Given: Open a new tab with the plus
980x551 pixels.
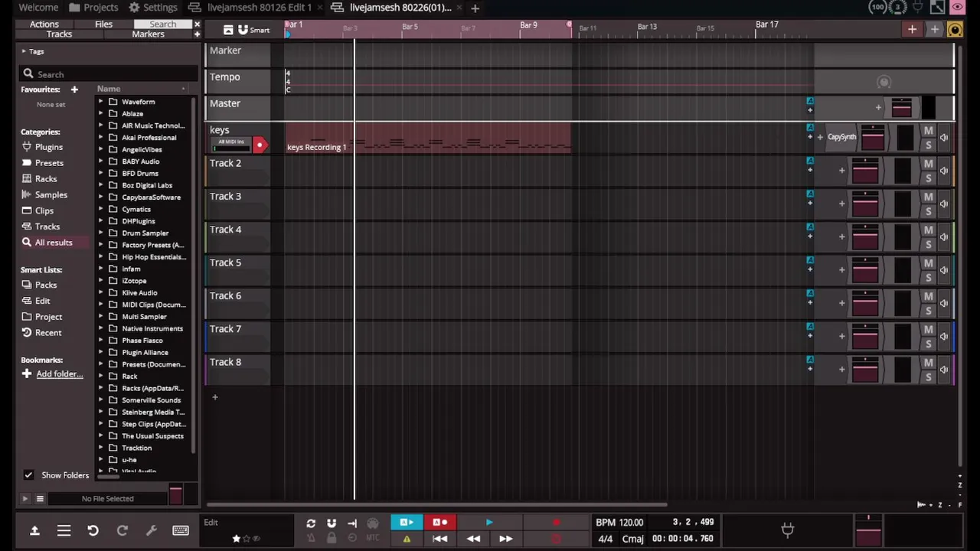Looking at the screenshot, I should pyautogui.click(x=475, y=8).
